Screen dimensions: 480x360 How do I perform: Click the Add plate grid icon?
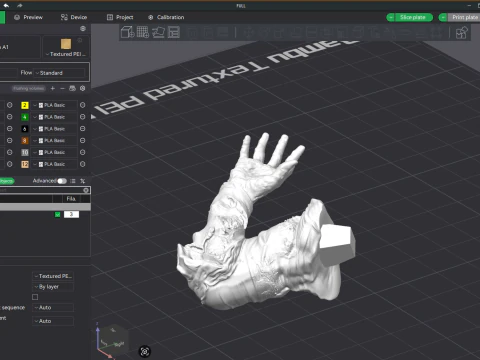point(143,32)
